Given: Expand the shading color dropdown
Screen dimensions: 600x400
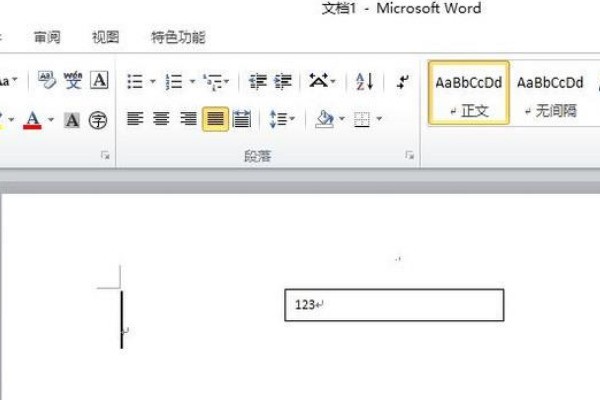Looking at the screenshot, I should tap(342, 119).
